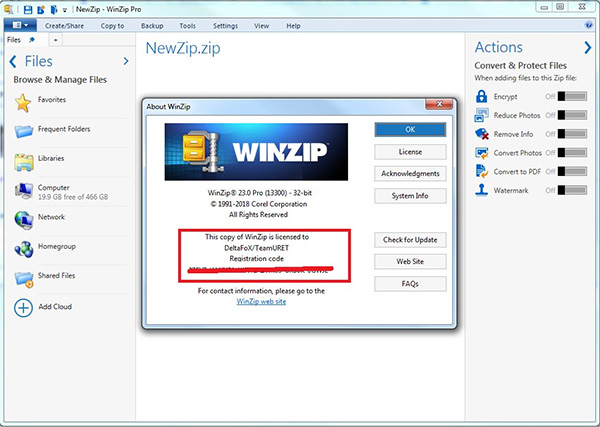The width and height of the screenshot is (600, 427).
Task: Click the Watermark stamp icon
Action: pos(481,190)
